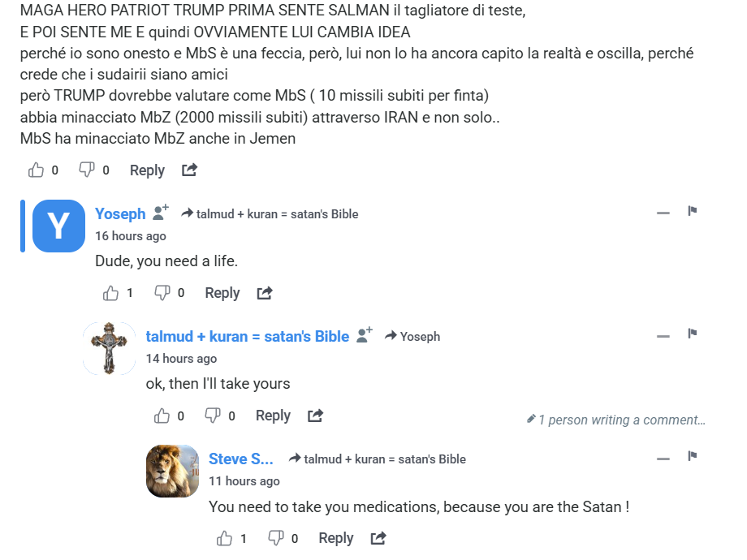This screenshot has height=560, width=747.
Task: Collapse Yoseph's comment thread
Action: (x=663, y=213)
